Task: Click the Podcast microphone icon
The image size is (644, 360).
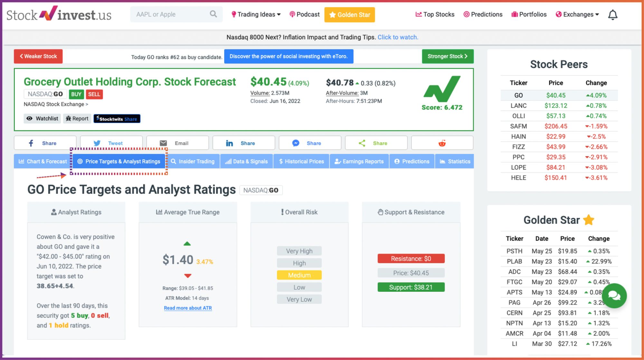Action: 292,14
